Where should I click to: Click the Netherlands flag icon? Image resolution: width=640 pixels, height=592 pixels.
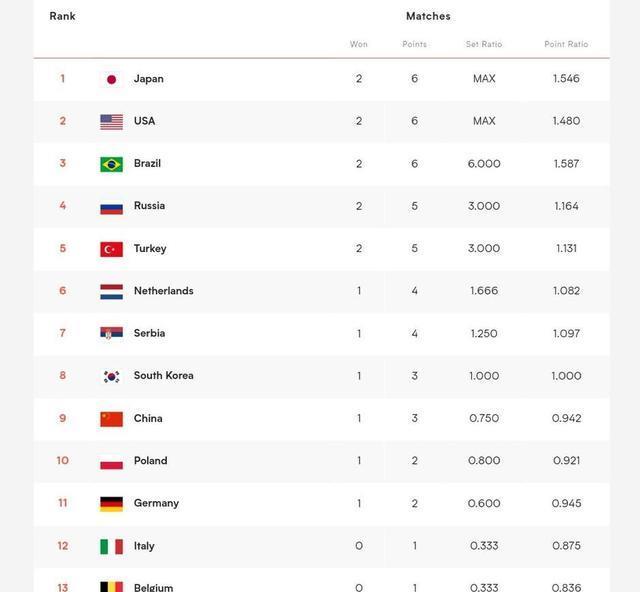(111, 292)
